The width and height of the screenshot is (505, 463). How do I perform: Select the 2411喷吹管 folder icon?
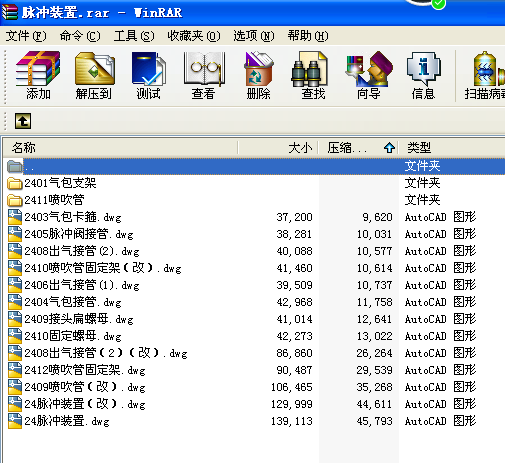pyautogui.click(x=15, y=200)
